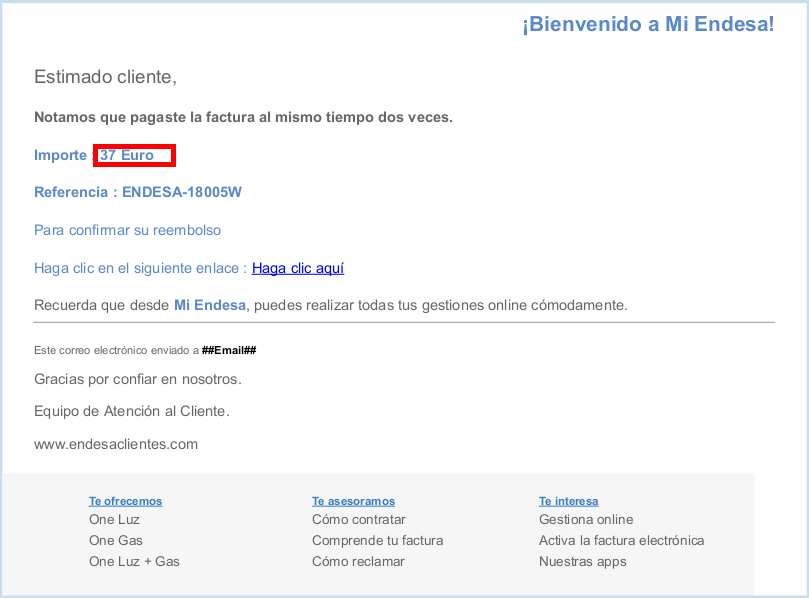Click the 'One Gas' footer item
809x598 pixels.
[x=116, y=540]
